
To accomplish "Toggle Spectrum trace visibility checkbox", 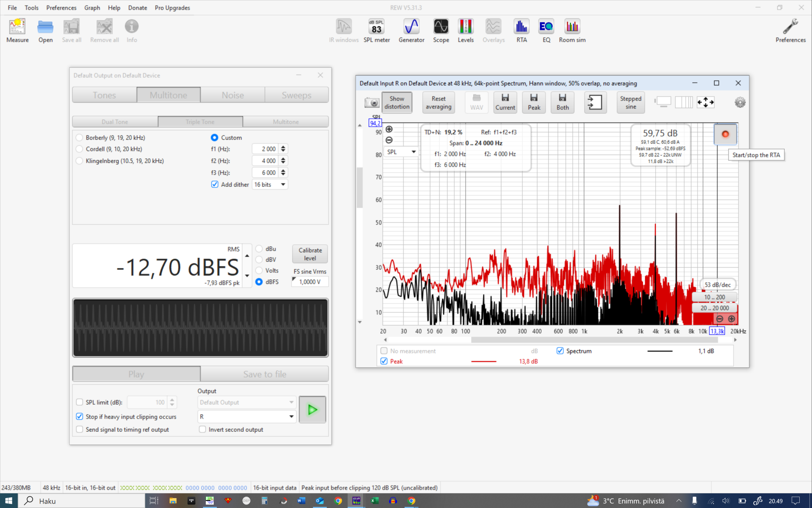I will [560, 351].
